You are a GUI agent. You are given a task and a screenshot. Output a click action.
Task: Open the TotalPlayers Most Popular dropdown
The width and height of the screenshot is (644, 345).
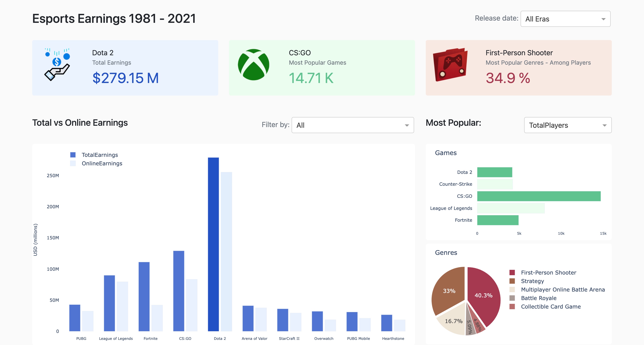click(x=568, y=125)
